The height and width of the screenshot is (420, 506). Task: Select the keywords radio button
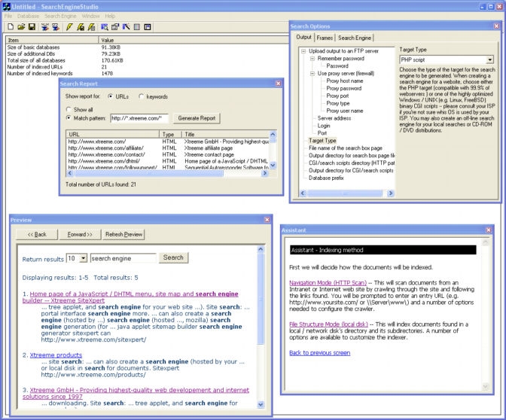click(x=142, y=96)
